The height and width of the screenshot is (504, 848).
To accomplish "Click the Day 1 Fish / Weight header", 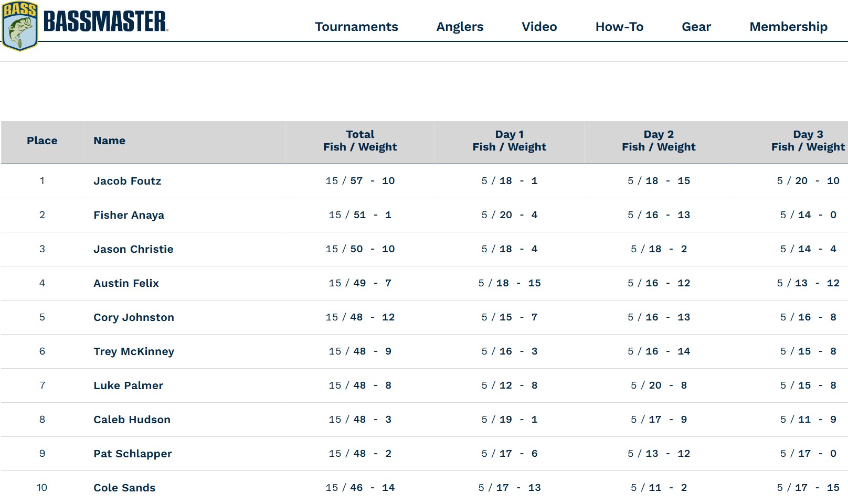I will pyautogui.click(x=509, y=141).
